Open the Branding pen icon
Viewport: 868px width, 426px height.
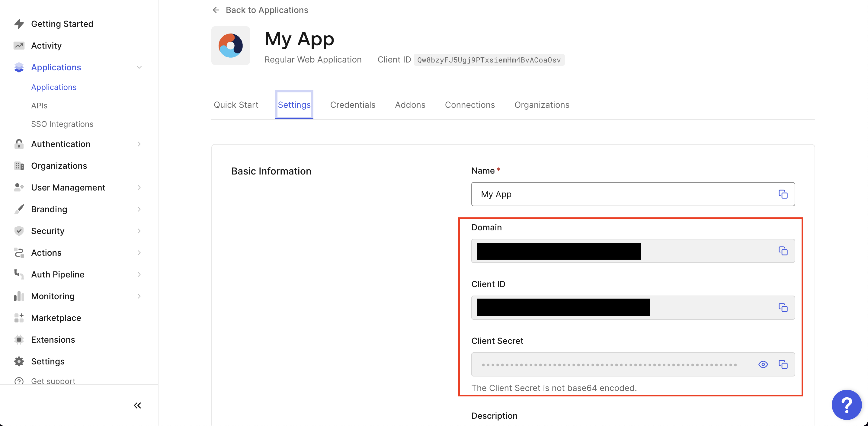pyautogui.click(x=19, y=209)
